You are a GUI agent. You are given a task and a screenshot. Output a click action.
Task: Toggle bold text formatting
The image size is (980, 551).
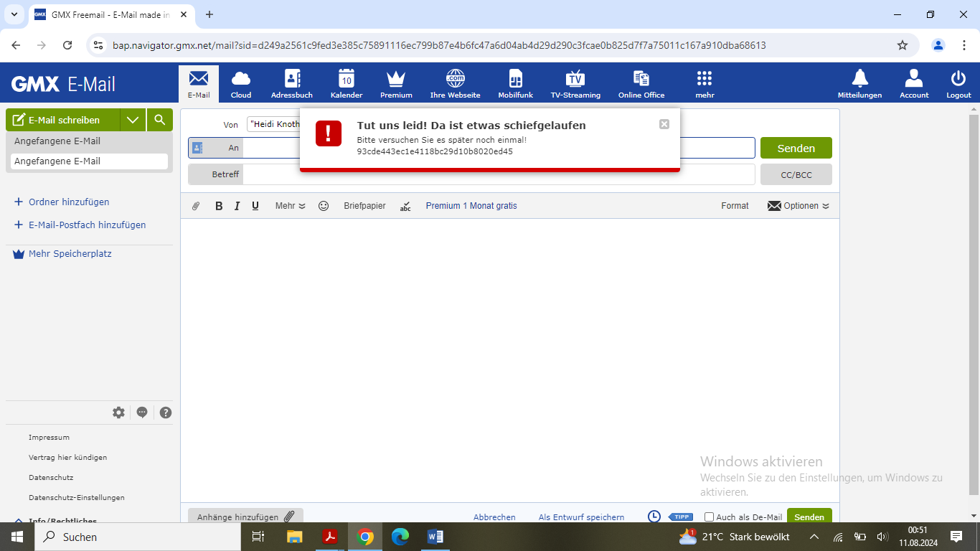pos(219,206)
